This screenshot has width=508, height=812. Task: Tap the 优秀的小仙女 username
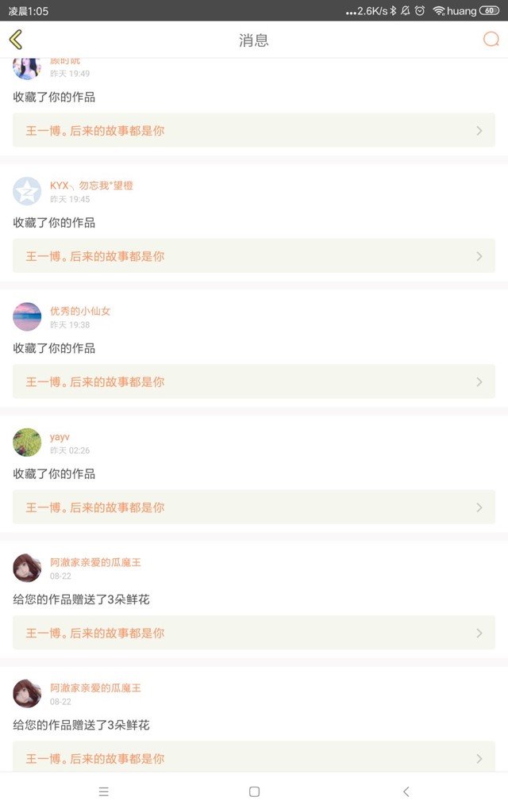coord(80,311)
